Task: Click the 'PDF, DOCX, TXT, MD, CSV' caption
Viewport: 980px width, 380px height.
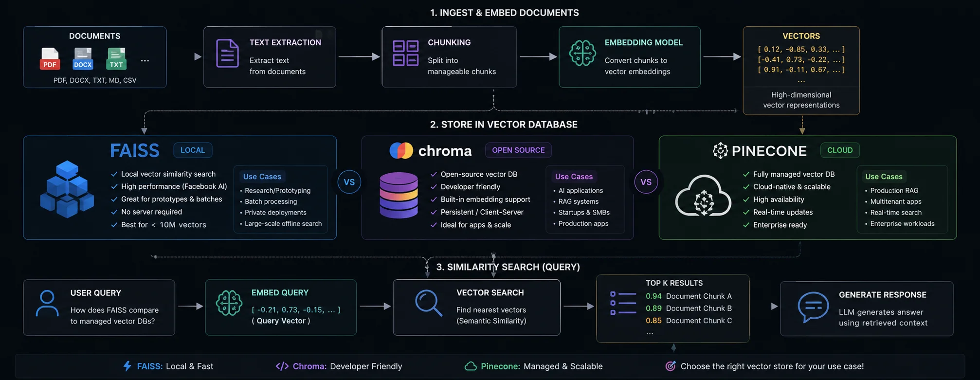Action: pos(95,80)
